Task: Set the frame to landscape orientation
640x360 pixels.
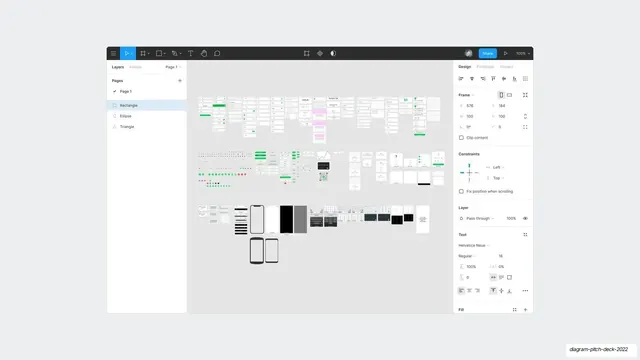Action: pyautogui.click(x=509, y=95)
